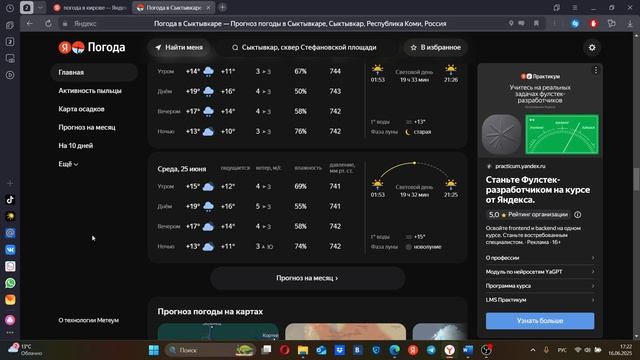
Task: Open the taskbar clock and date
Action: [620, 350]
